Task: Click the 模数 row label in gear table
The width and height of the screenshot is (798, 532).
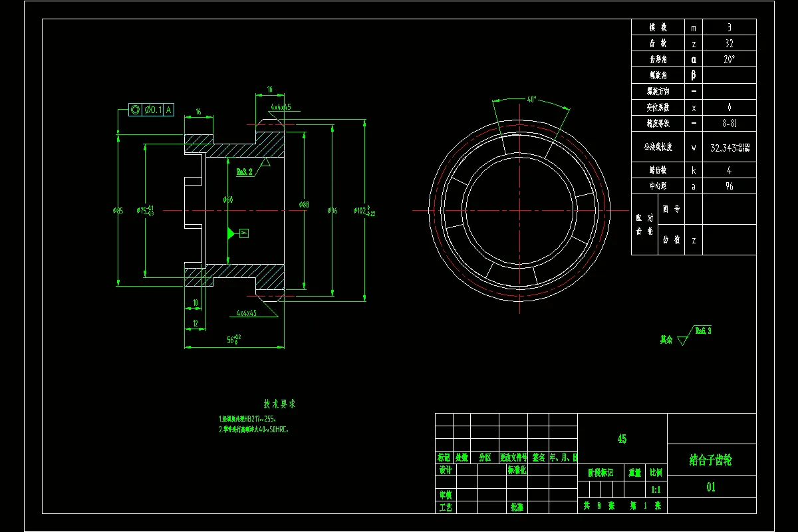Action: pyautogui.click(x=658, y=28)
